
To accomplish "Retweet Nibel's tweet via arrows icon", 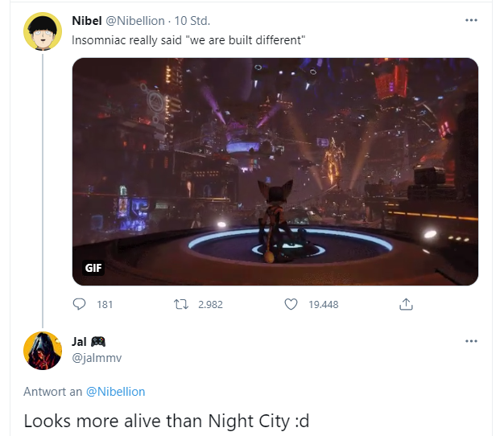I will (x=181, y=304).
